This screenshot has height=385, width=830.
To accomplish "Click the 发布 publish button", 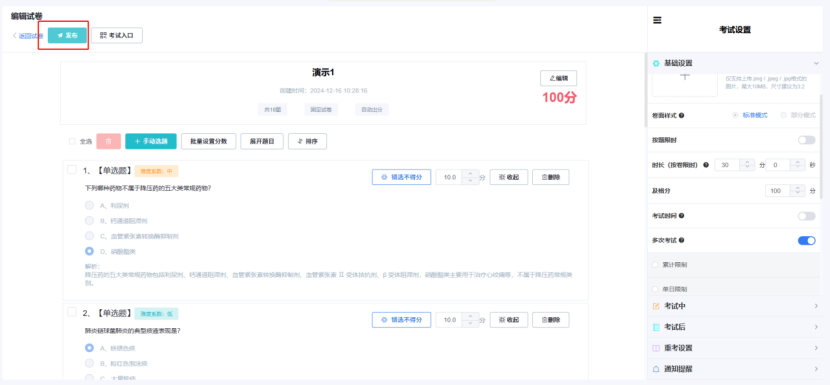I will [x=67, y=35].
